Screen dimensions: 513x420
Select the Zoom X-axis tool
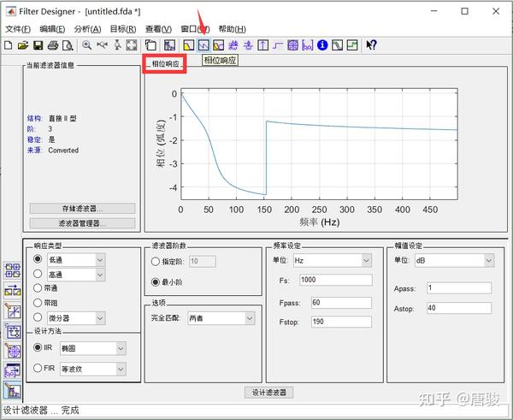pyautogui.click(x=102, y=45)
